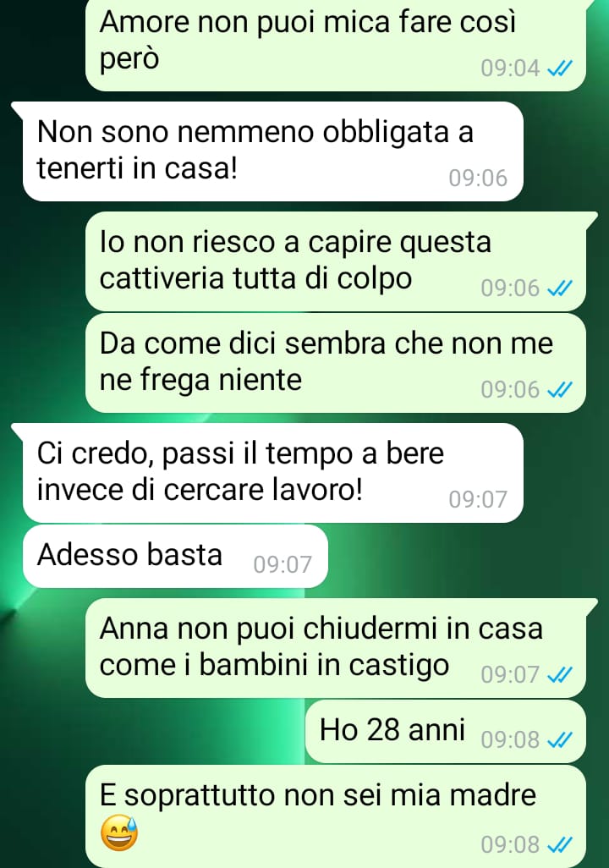Viewport: 609px width, 868px height.
Task: Tap the sweat-smile emoji in last message
Action: pos(119,832)
